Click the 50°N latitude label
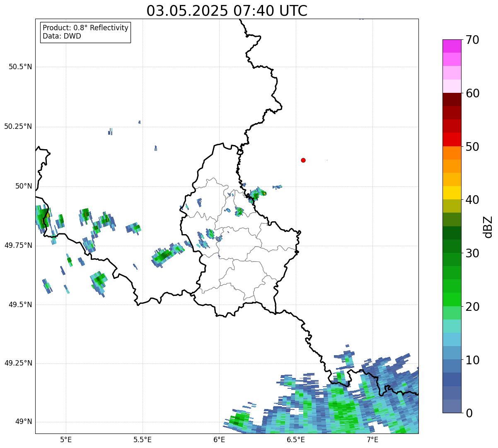Viewport: 498px width, 448px height. (23, 186)
